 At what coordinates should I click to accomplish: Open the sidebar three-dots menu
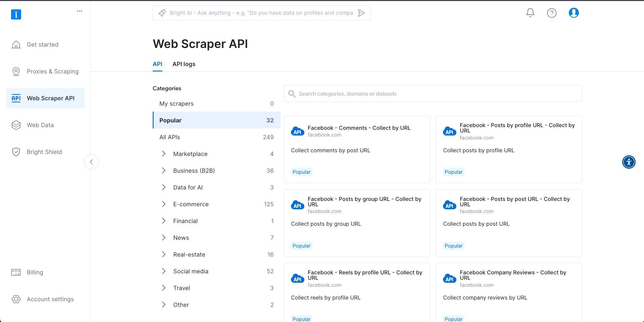coord(80,11)
